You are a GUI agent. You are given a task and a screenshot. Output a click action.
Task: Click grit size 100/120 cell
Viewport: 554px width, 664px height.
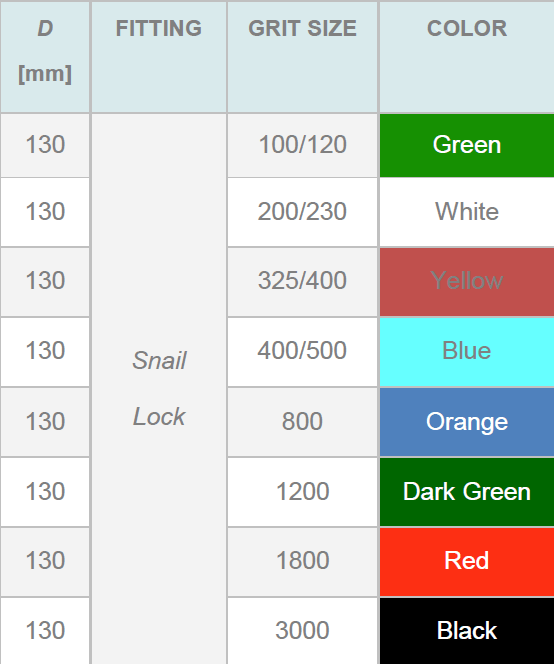302,145
